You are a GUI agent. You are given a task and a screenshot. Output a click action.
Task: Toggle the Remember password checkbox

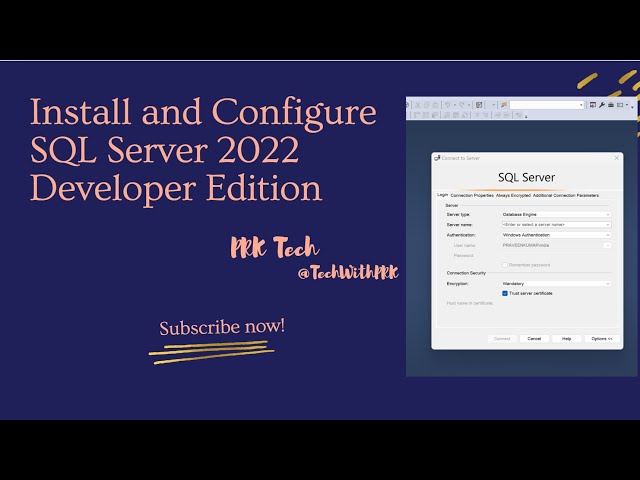click(x=505, y=265)
